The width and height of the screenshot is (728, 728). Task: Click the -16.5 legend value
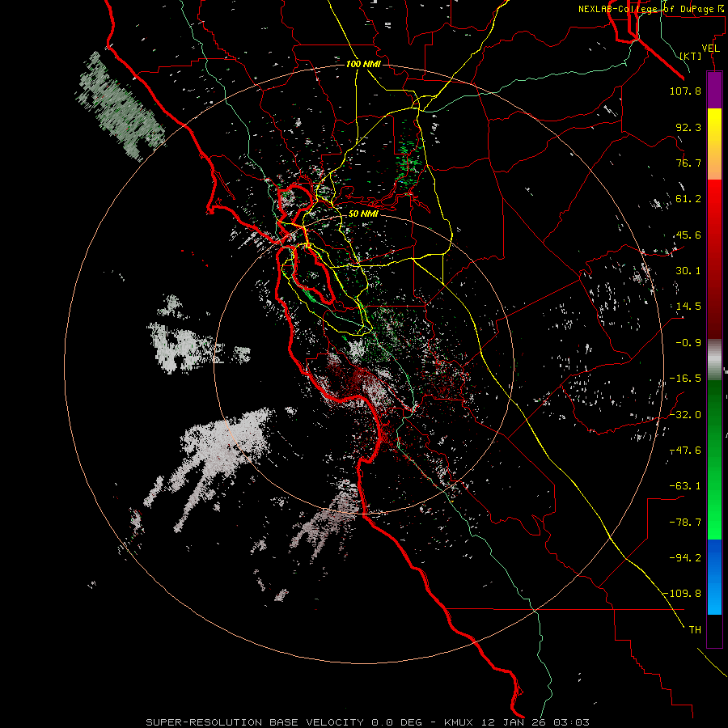(x=685, y=379)
